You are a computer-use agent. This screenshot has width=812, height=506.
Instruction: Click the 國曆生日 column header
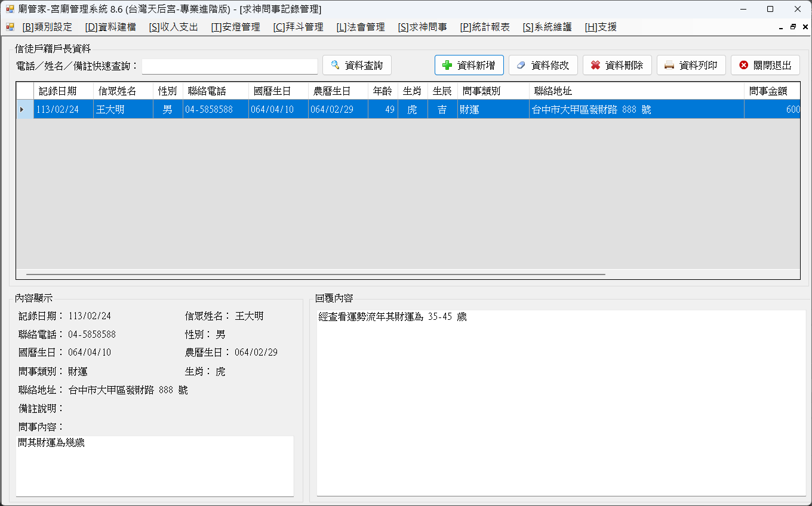click(x=278, y=91)
